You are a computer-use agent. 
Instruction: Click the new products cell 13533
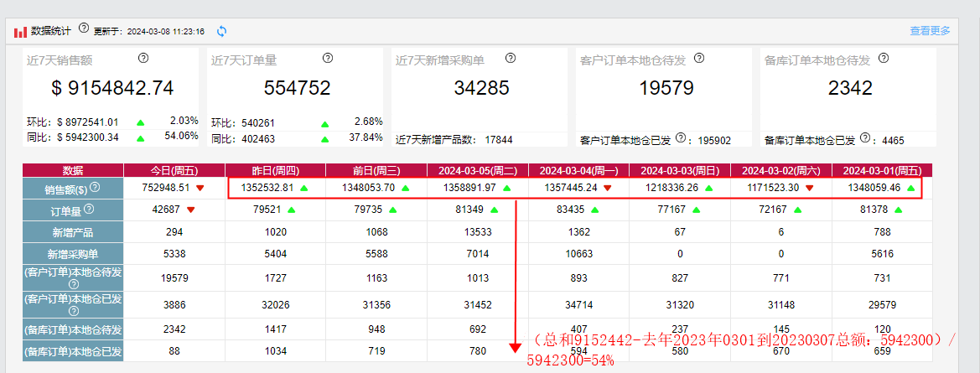point(478,232)
